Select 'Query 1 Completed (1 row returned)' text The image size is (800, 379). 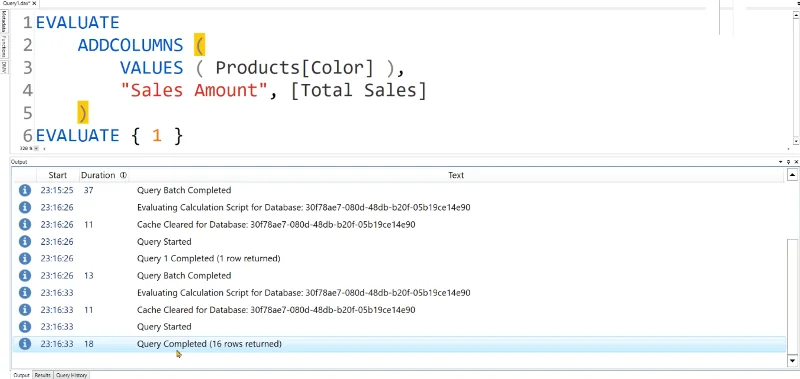[x=209, y=259]
